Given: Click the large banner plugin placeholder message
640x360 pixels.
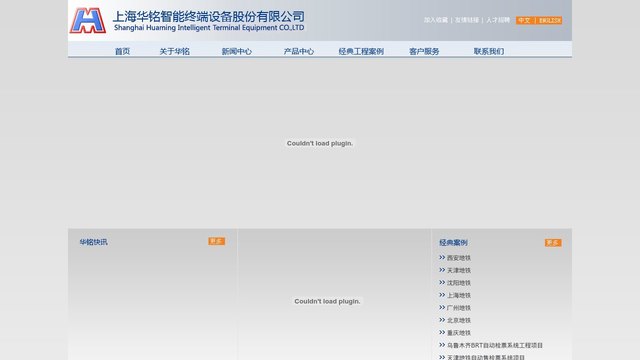Looking at the screenshot, I should pos(320,143).
